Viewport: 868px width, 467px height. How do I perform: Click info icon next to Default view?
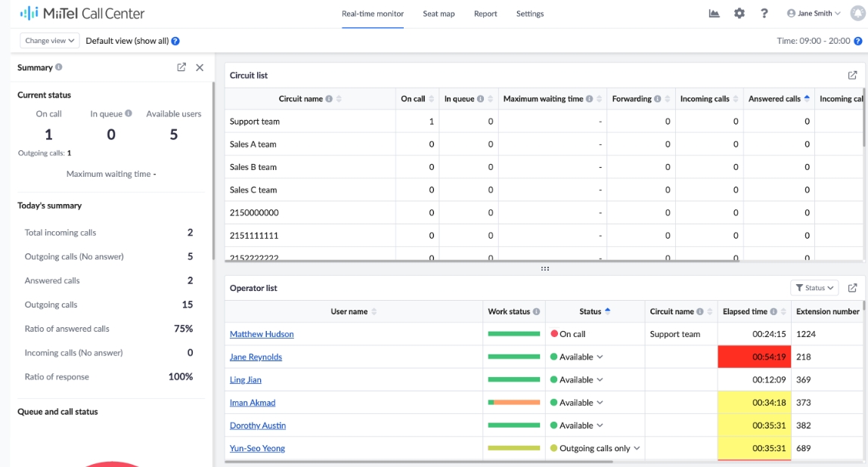point(175,41)
